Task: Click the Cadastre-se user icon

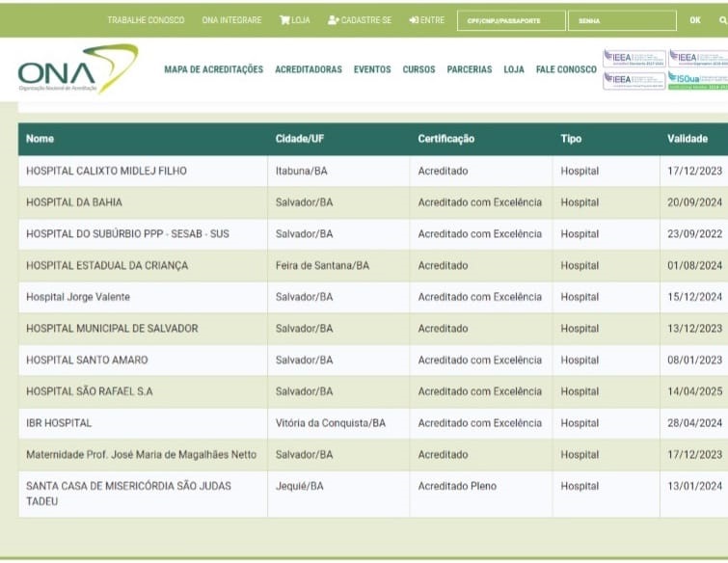Action: (334, 20)
